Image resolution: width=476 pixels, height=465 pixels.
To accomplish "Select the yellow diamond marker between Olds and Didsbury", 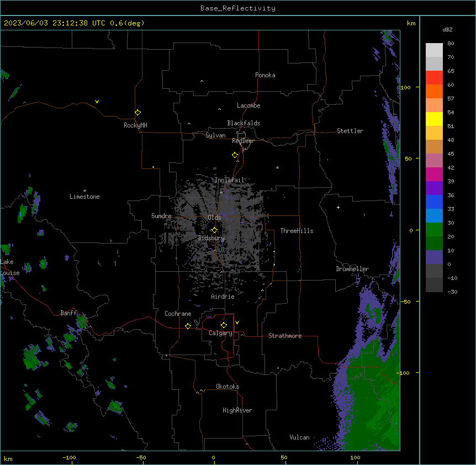I will click(x=214, y=230).
